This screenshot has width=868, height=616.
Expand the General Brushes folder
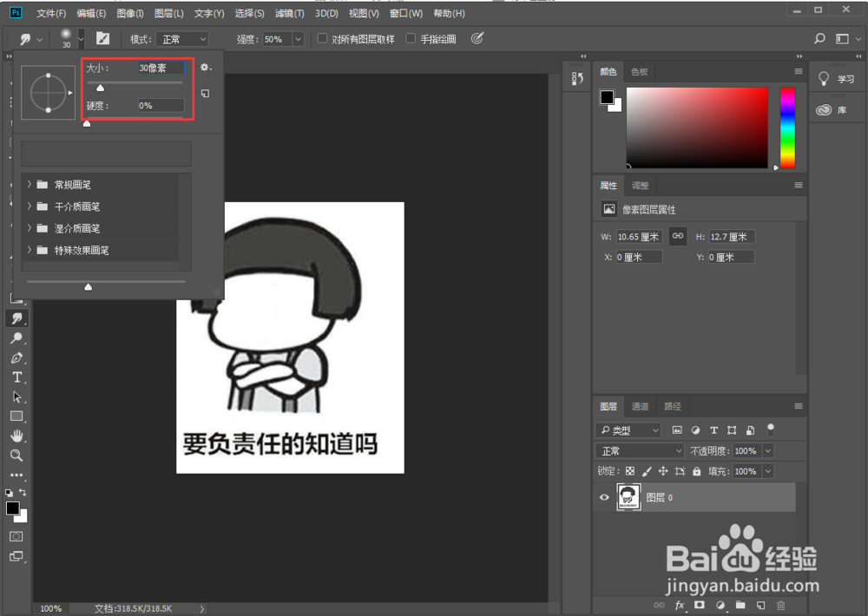click(x=30, y=184)
